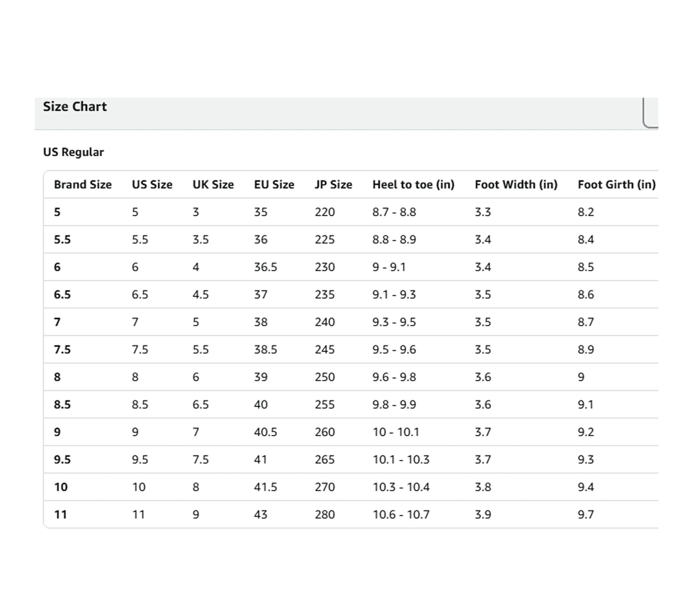Select the JP Size 220 cell
This screenshot has width=693, height=616.
(325, 212)
